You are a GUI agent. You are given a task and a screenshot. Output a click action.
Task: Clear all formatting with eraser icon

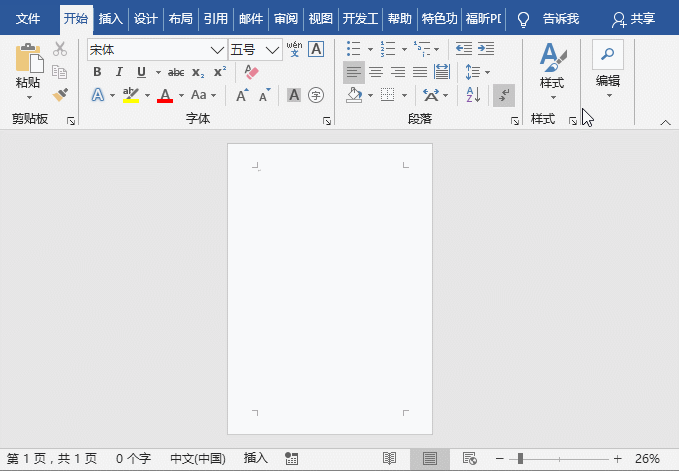click(x=251, y=72)
